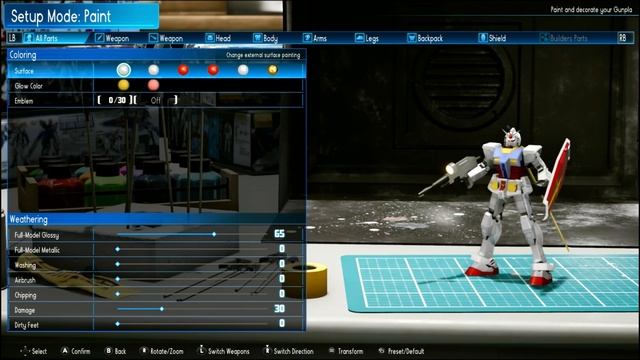
Task: Adjust the Full-Model Metallic slider handle
Action: [118, 249]
